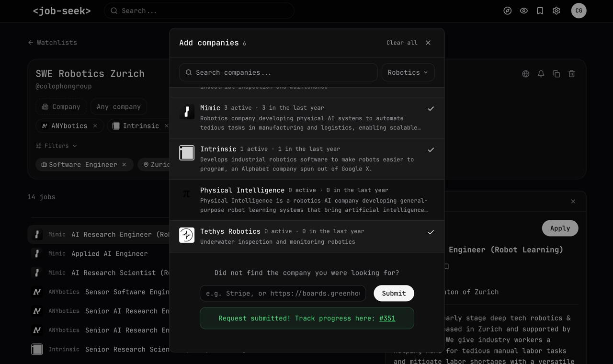Open the watchlists eye icon in header
Viewport: 613px width, 364px height.
(x=524, y=11)
